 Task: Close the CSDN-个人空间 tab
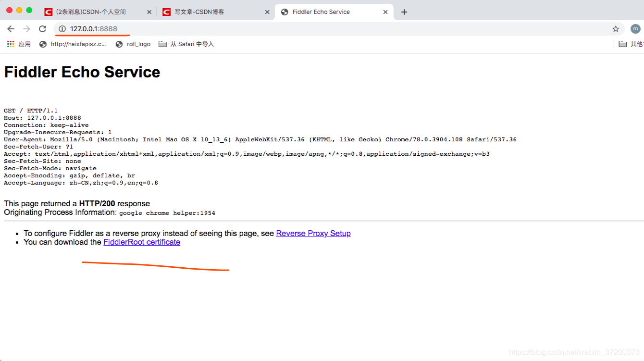coord(149,12)
